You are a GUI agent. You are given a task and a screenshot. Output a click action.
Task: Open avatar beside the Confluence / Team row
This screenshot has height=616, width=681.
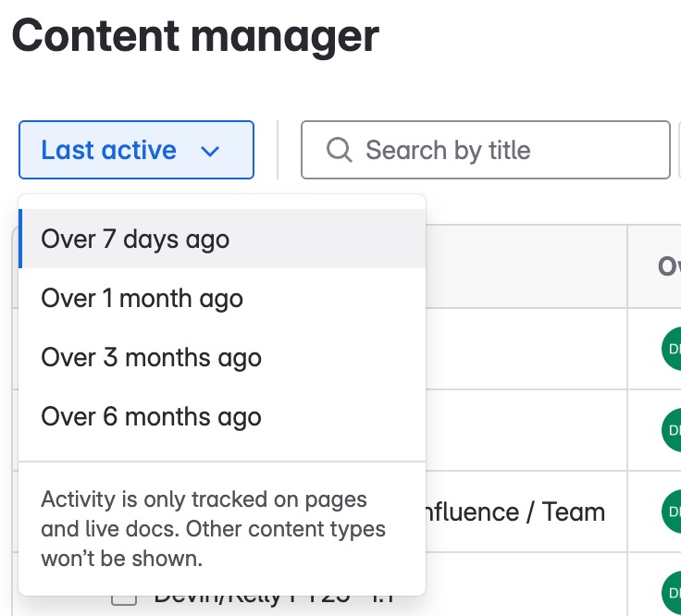(672, 511)
